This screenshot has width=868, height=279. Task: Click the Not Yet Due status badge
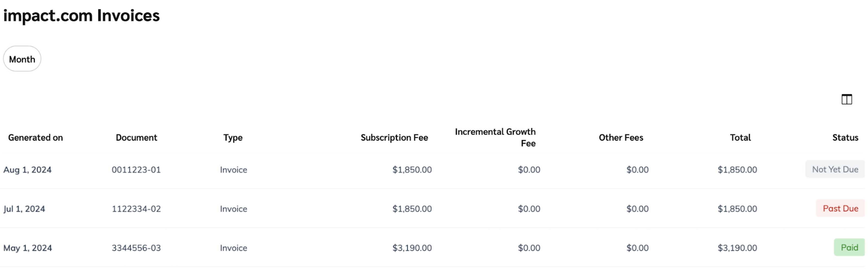(835, 169)
